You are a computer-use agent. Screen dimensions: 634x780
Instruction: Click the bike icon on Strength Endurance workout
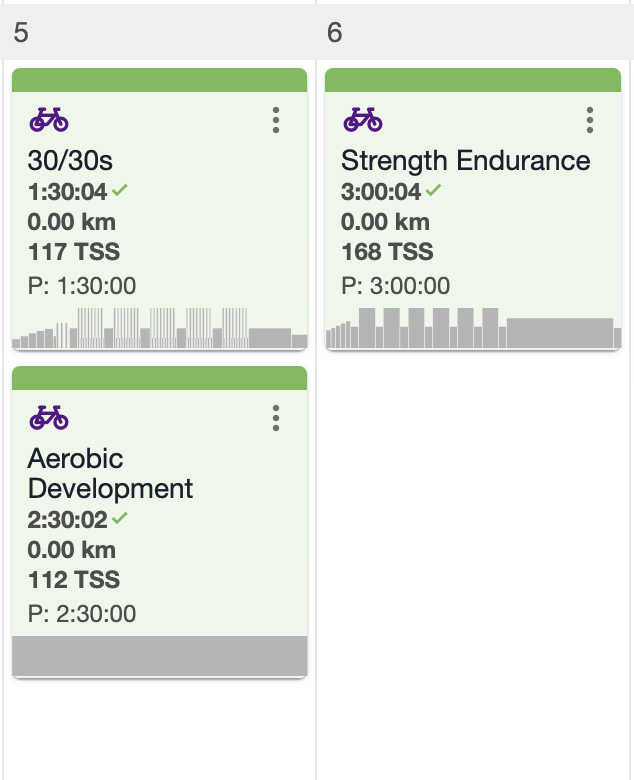362,120
